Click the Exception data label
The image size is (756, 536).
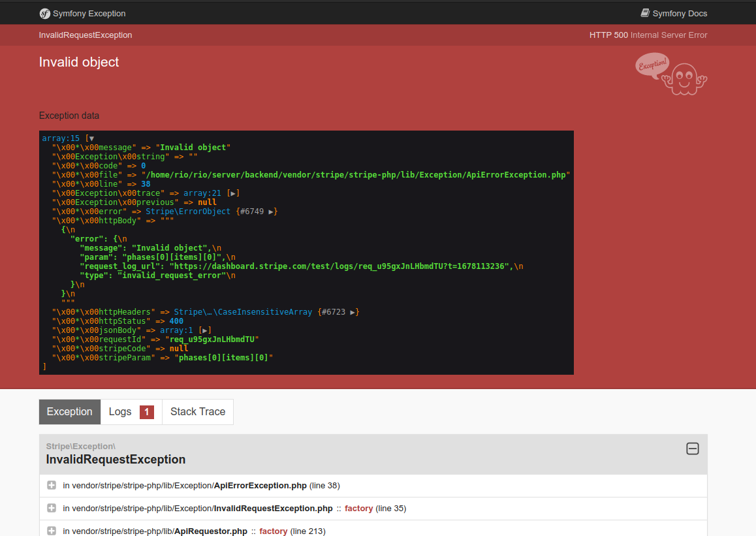[x=69, y=116]
